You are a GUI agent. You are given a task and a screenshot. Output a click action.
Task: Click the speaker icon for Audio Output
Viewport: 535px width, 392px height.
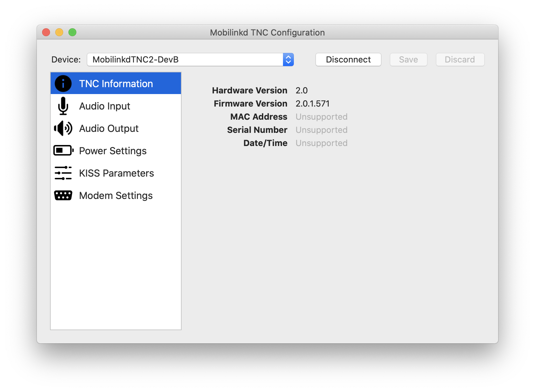[x=63, y=128]
